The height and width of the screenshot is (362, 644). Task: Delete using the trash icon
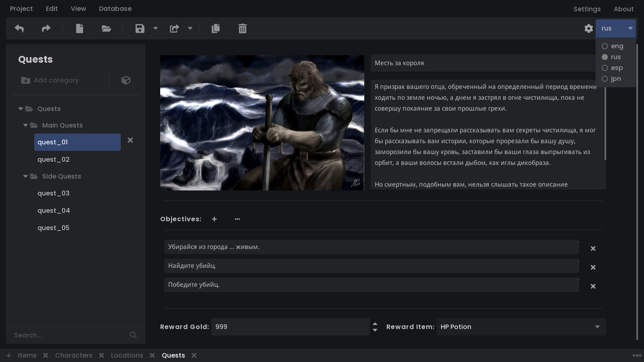coord(242,29)
